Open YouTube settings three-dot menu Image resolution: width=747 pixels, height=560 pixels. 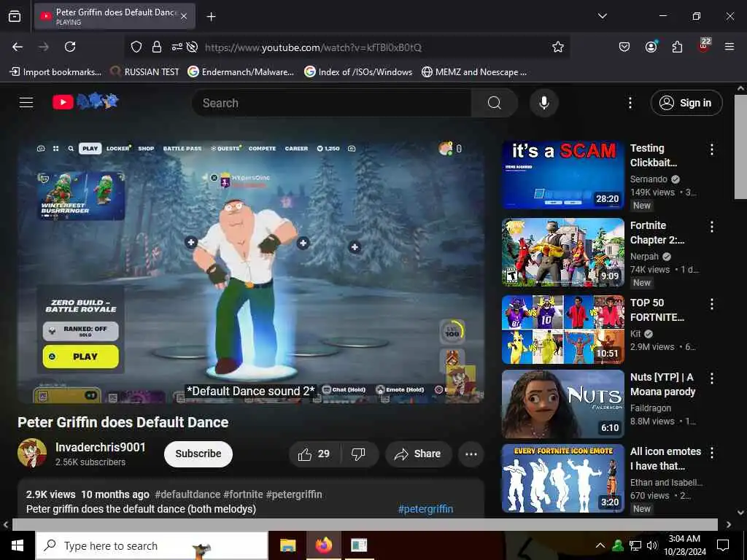630,103
